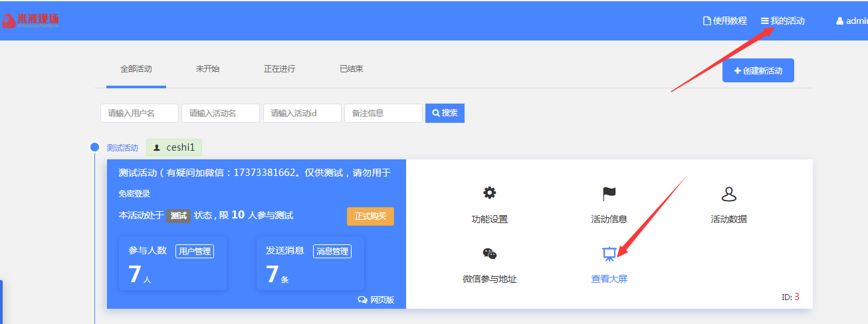Image resolution: width=868 pixels, height=324 pixels.
Task: Open the 网页版 web version link
Action: coord(376,299)
